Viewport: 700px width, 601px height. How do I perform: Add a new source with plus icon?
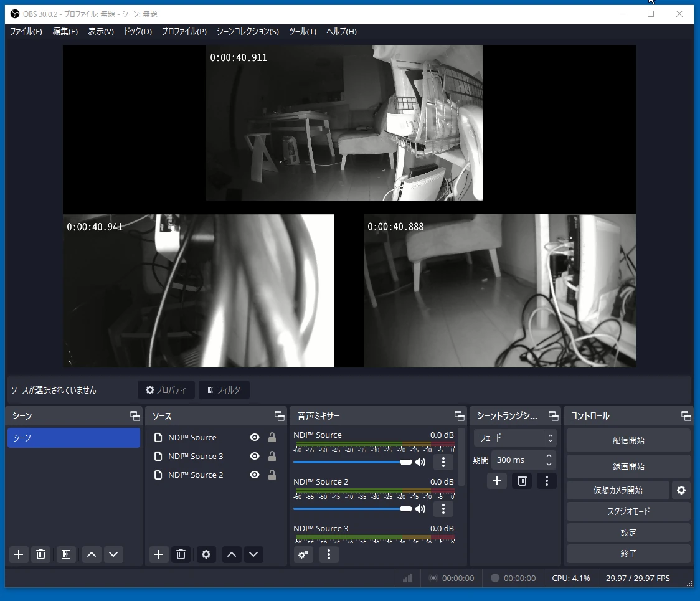pos(159,554)
